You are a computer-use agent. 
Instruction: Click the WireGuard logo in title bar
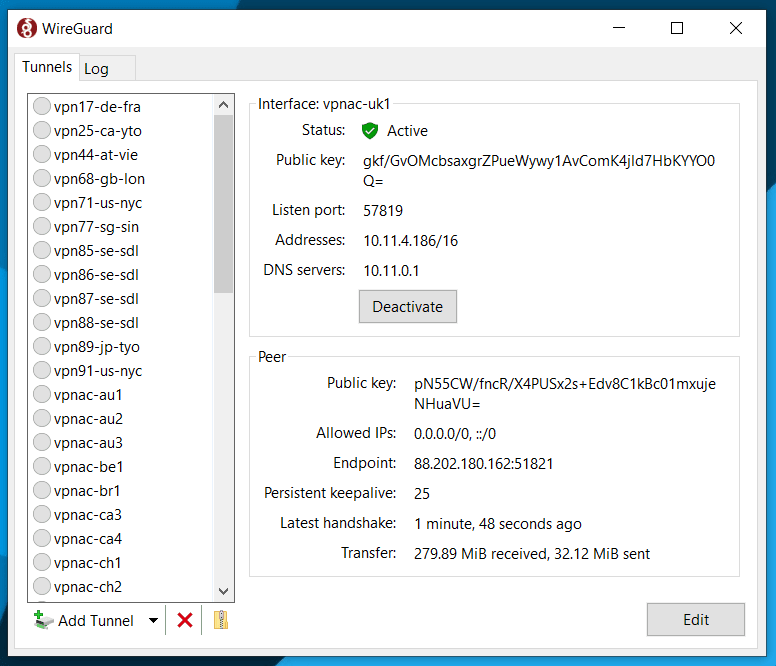click(27, 28)
